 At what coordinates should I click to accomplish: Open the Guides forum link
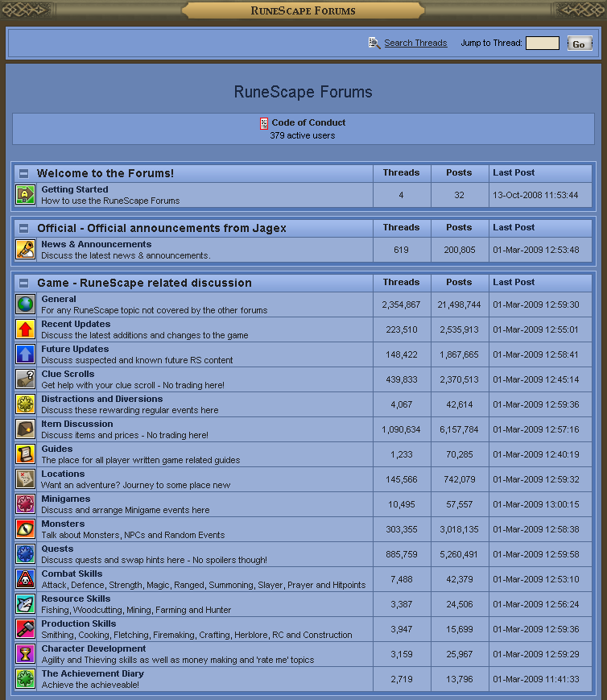(x=56, y=449)
